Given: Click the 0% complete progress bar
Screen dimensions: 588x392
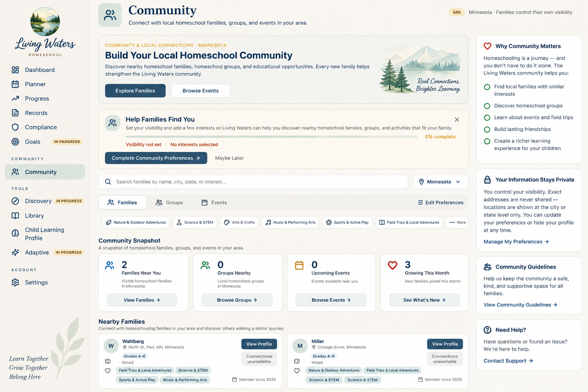Looking at the screenshot, I should tap(271, 137).
